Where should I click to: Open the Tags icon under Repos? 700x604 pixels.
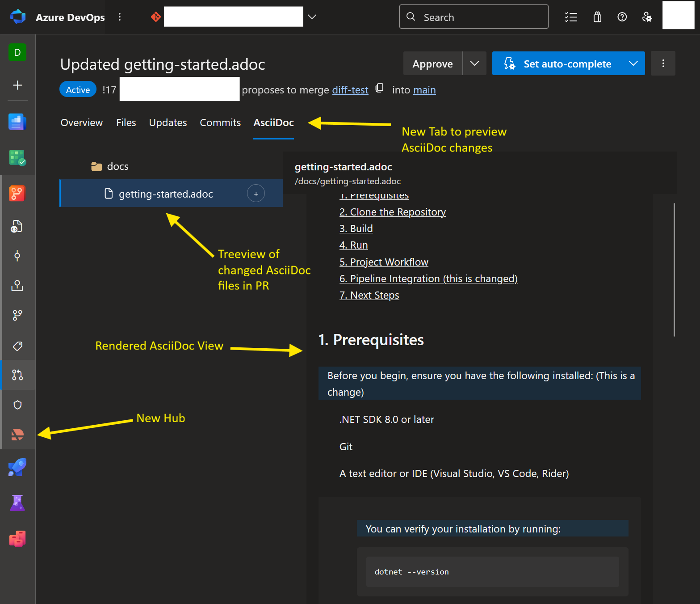(x=17, y=346)
